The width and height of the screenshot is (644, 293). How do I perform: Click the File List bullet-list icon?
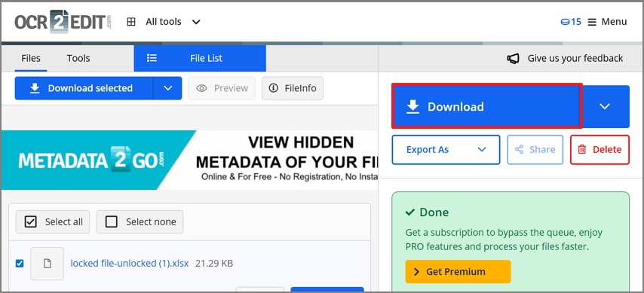click(x=152, y=58)
